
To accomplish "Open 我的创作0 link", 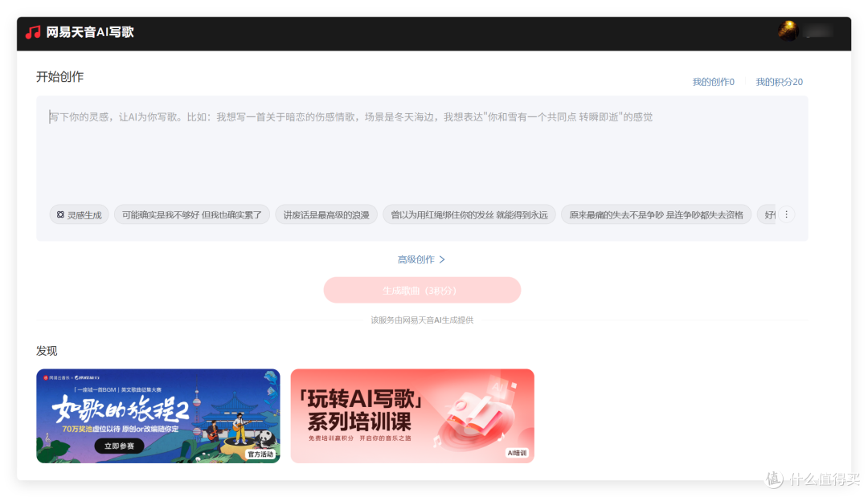I will coord(713,82).
